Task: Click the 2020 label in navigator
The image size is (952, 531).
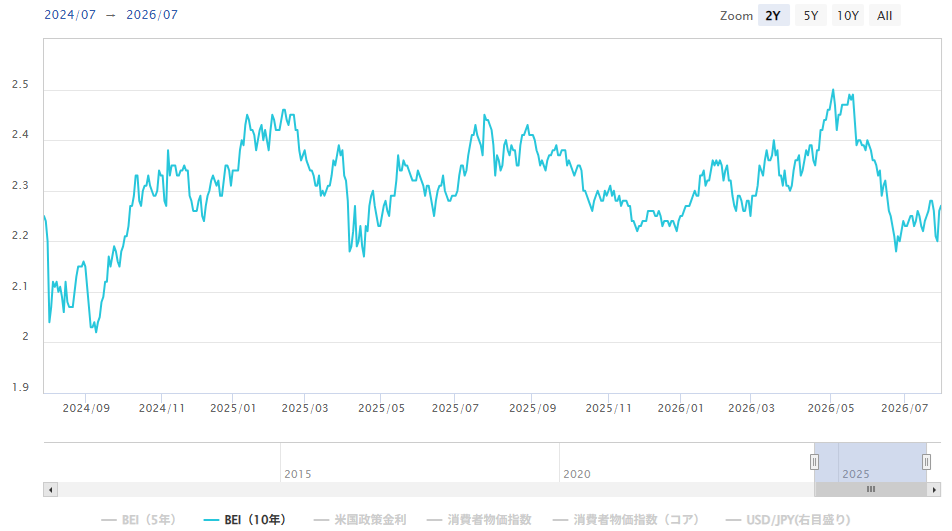Action: [577, 474]
